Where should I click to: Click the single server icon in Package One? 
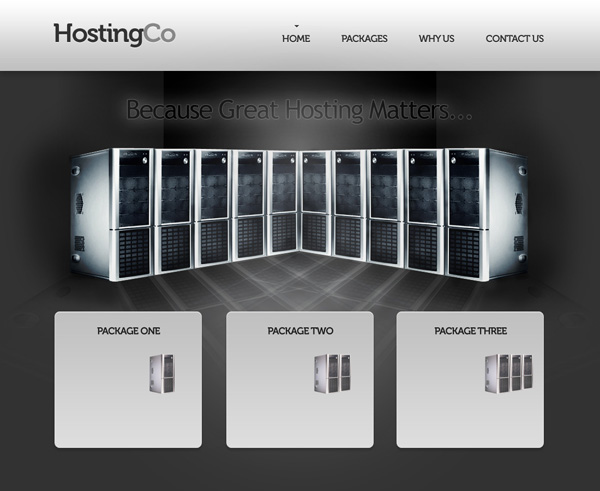coord(161,373)
